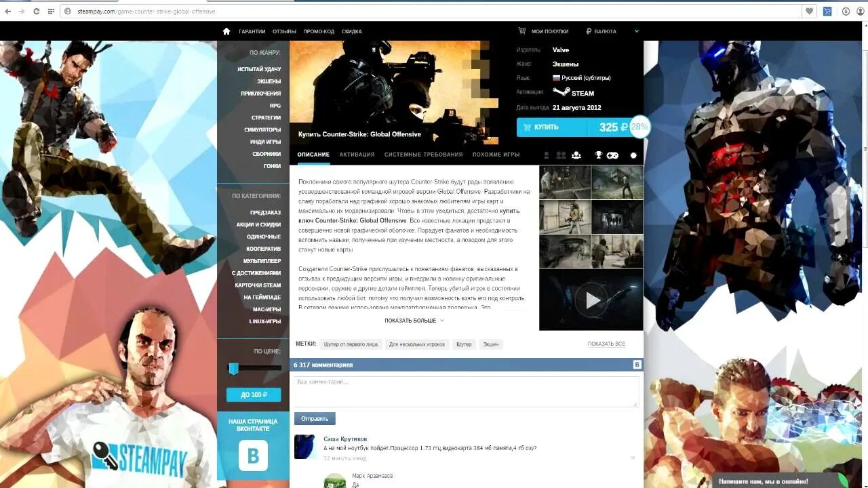Click the achievements trophy icon
Image resolution: width=868 pixels, height=488 pixels.
click(x=598, y=155)
